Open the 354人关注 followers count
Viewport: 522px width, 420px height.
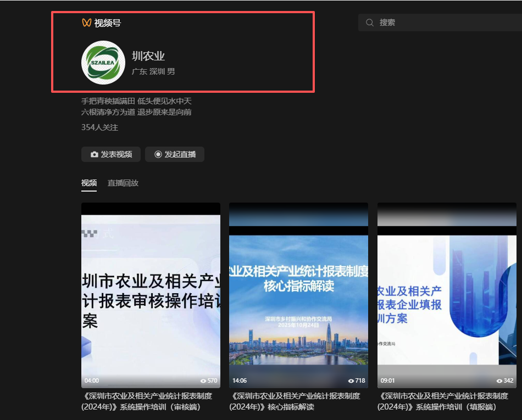click(x=99, y=127)
